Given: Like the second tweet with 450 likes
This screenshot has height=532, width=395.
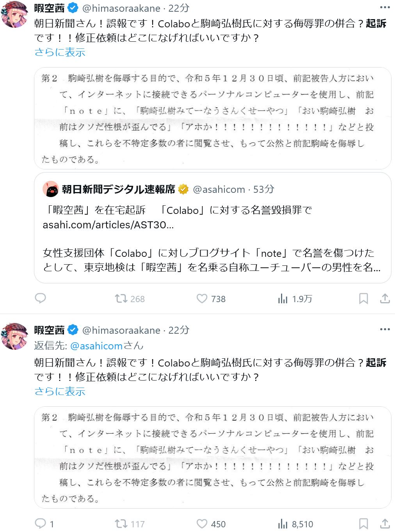Looking at the screenshot, I should [202, 523].
